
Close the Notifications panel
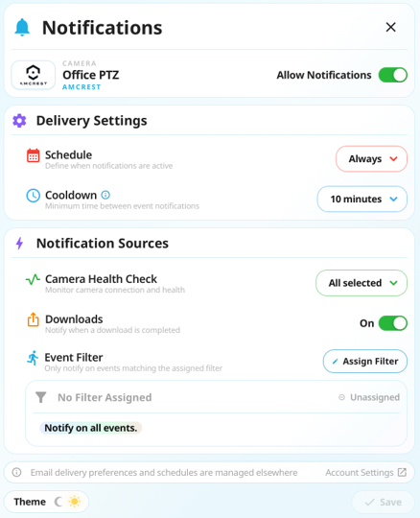pyautogui.click(x=390, y=27)
